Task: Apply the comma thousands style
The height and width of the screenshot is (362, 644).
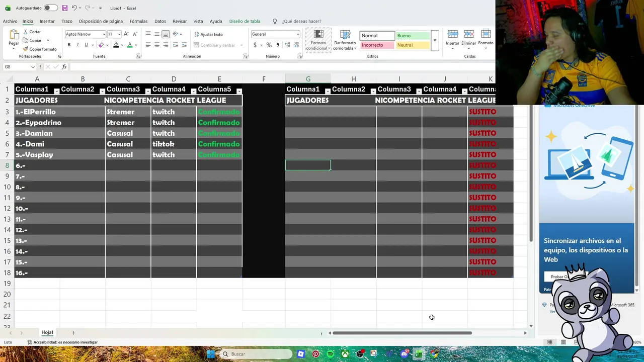Action: coord(278,45)
